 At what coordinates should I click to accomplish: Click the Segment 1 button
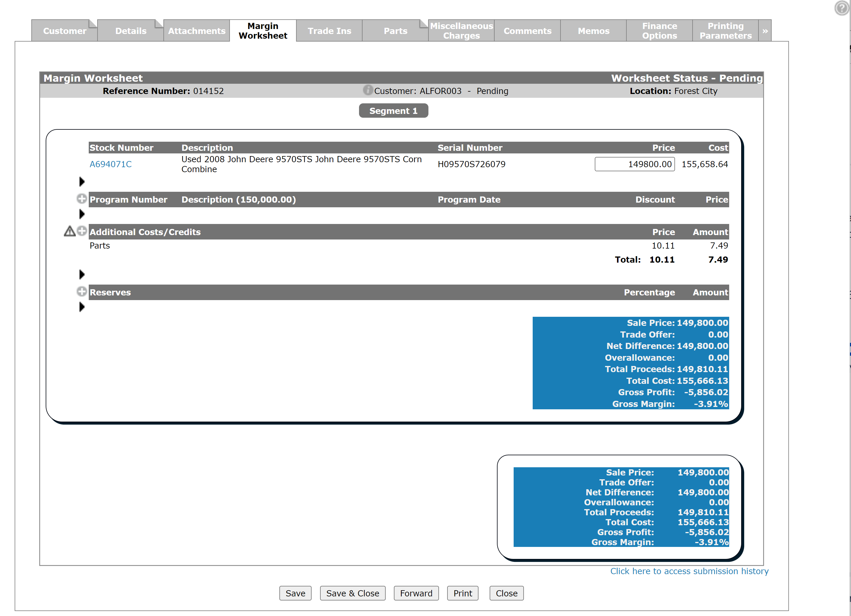(x=393, y=111)
